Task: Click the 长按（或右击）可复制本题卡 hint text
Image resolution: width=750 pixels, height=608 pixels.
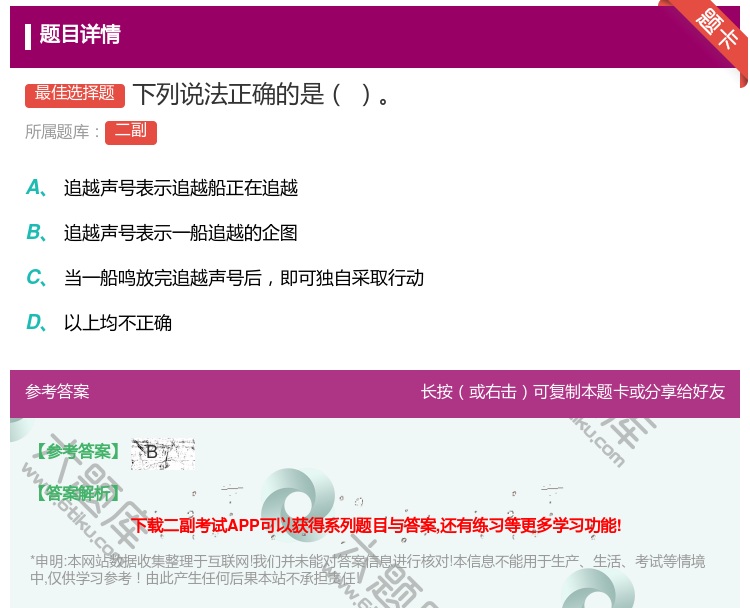Action: tap(573, 392)
